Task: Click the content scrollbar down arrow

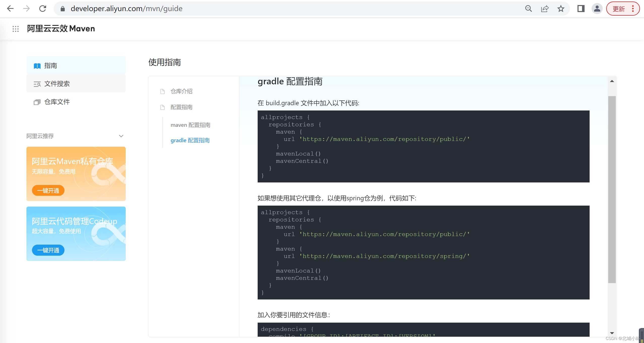Action: (612, 333)
